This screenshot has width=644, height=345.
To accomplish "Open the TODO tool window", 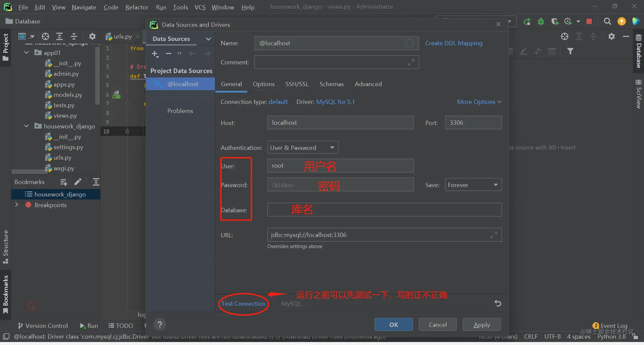I will click(x=121, y=326).
